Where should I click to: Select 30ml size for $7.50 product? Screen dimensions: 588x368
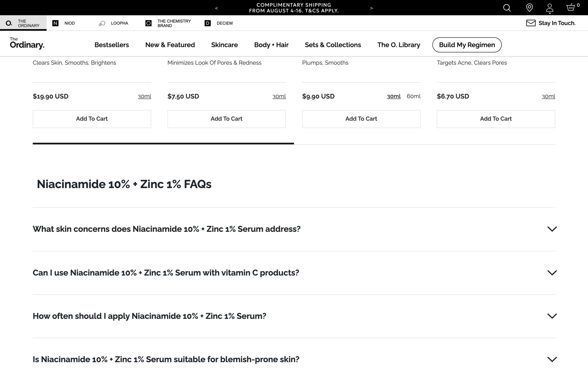(x=279, y=96)
